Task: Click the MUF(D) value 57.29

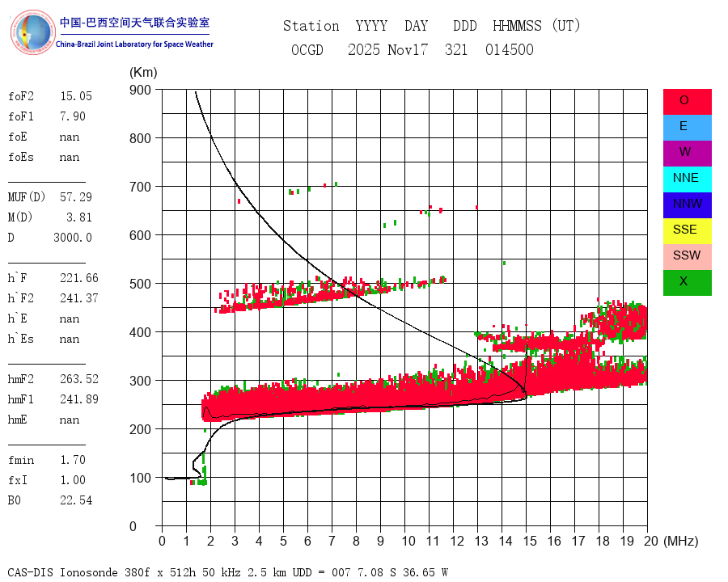Action: (76, 197)
